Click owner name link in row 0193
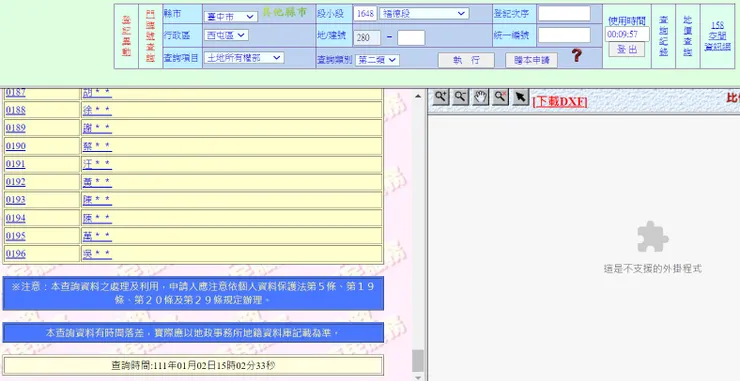The height and width of the screenshot is (381, 740). point(97,200)
